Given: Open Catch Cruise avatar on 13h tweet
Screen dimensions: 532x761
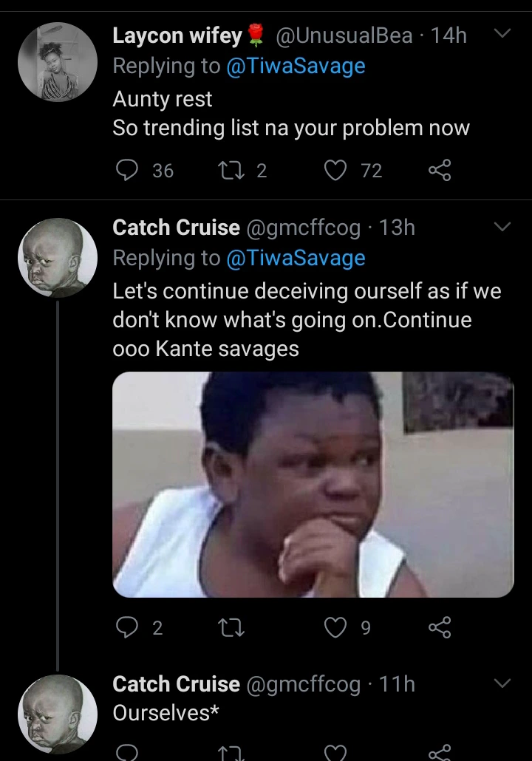Looking at the screenshot, I should [x=58, y=258].
